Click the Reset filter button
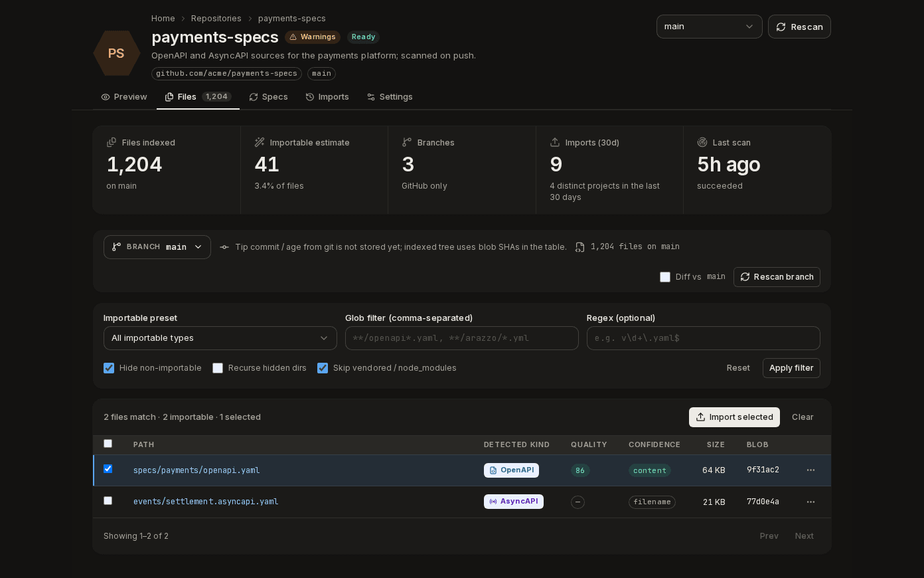Screen dimensions: 924x578 pos(738,368)
